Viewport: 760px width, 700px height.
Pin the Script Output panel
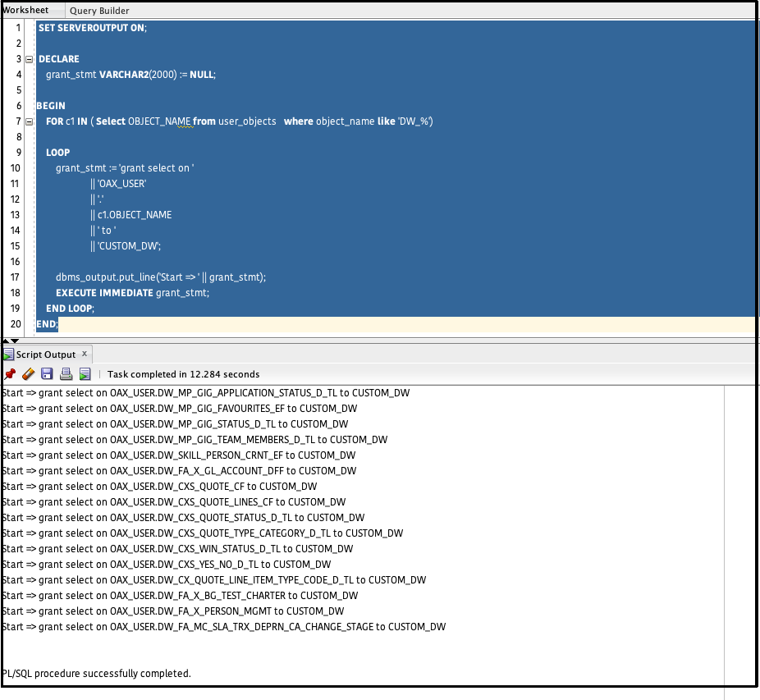click(10, 373)
